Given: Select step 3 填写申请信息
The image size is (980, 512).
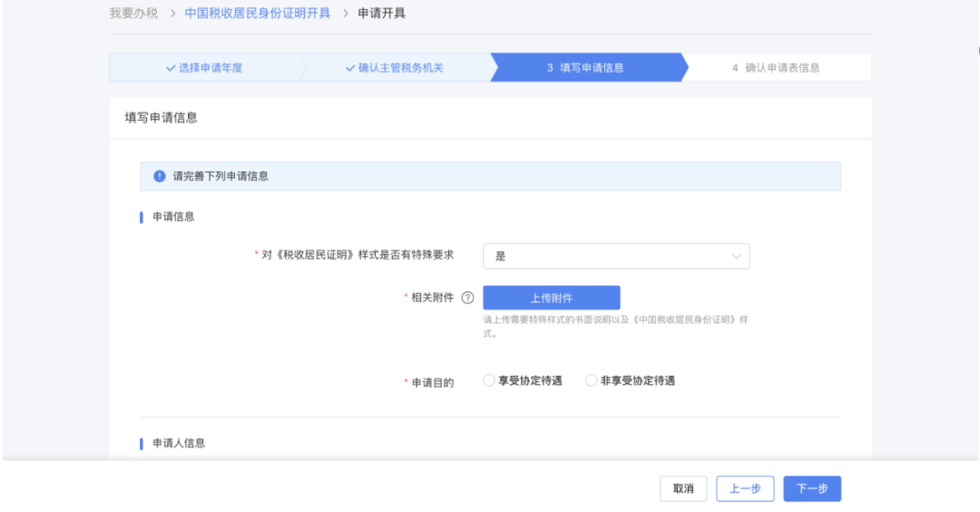Looking at the screenshot, I should (x=585, y=68).
